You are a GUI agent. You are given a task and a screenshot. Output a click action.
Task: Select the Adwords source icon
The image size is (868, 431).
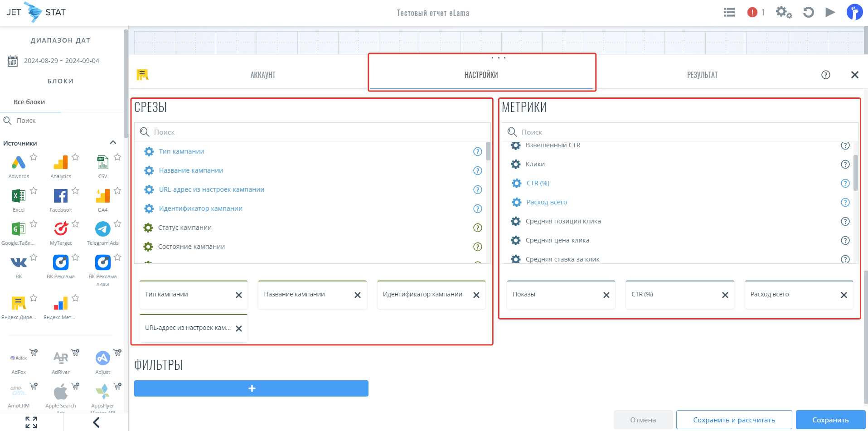tap(19, 163)
